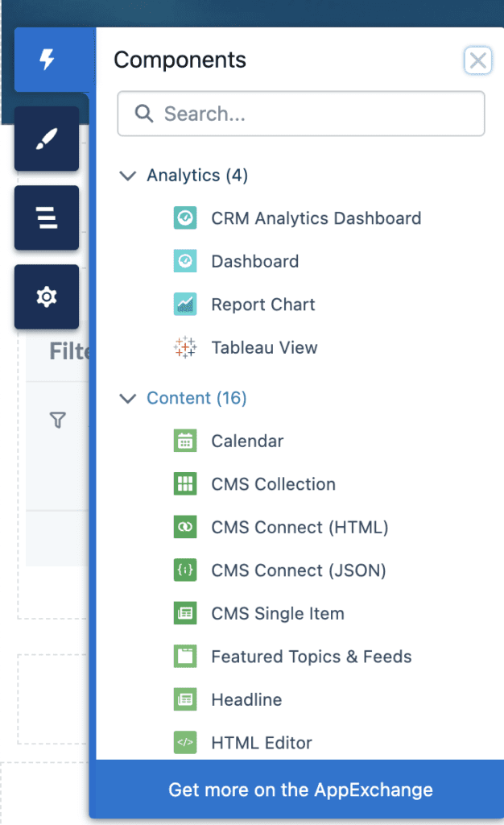Expand the Analytics components list chevron
504x825 pixels.
tap(127, 175)
